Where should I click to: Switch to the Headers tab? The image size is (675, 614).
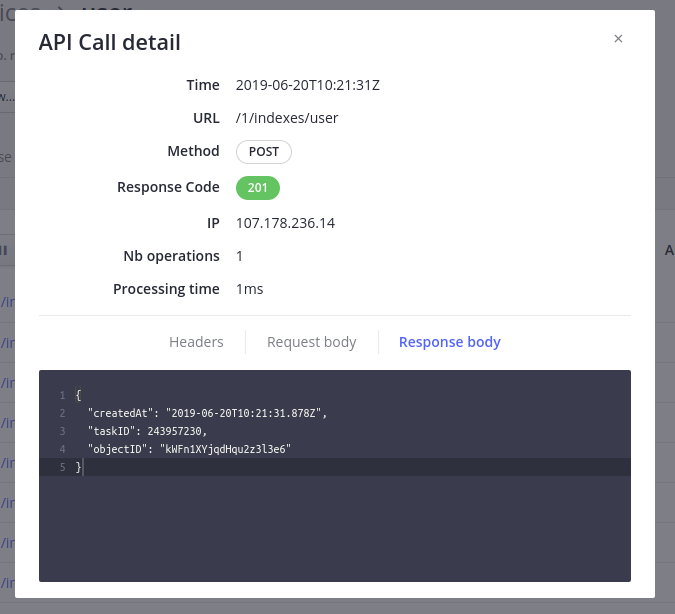196,342
